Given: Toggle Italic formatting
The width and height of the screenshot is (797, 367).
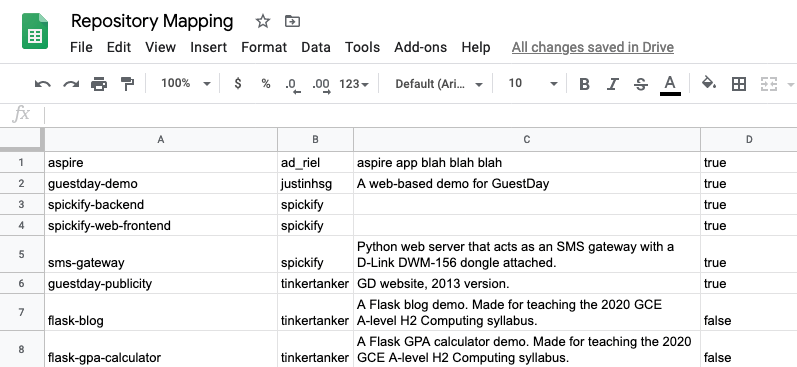Looking at the screenshot, I should pyautogui.click(x=613, y=84).
